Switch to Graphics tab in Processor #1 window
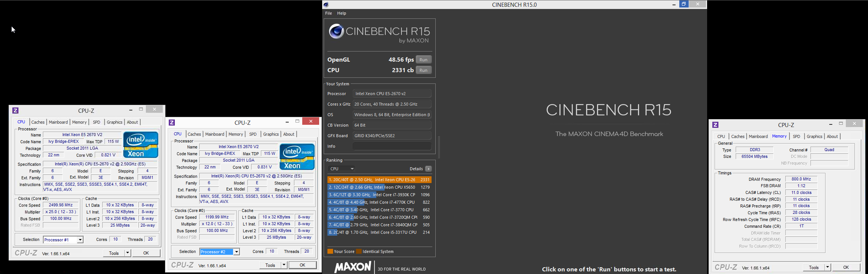868x274 pixels. pyautogui.click(x=115, y=122)
